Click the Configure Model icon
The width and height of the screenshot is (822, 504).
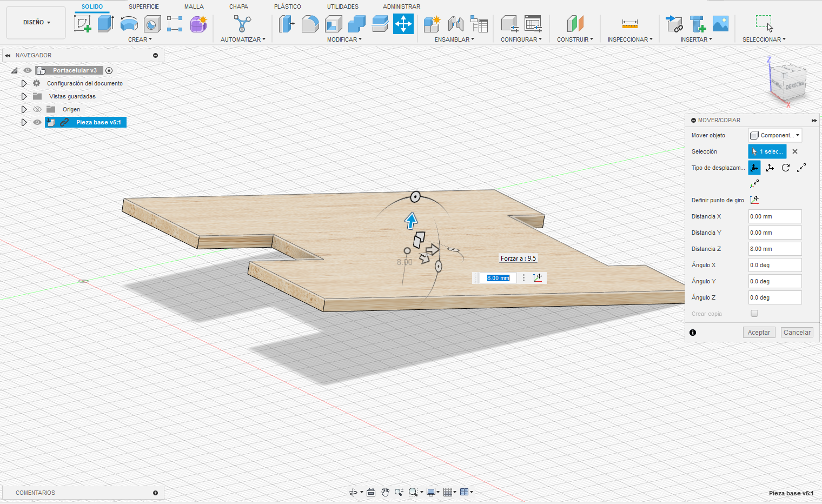tap(509, 24)
